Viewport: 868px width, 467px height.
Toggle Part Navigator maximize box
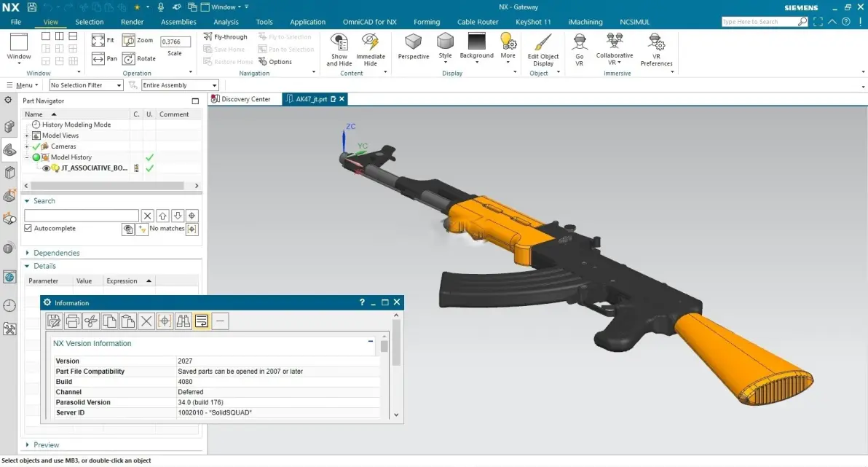195,101
